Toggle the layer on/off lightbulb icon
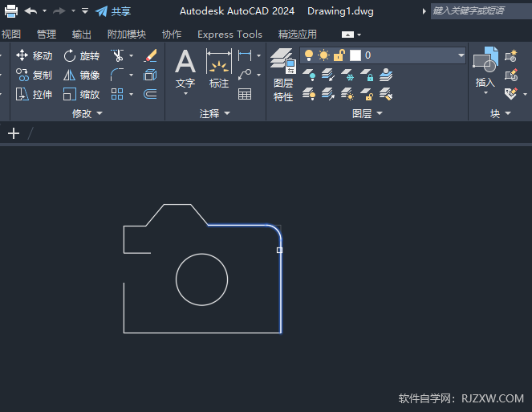Image resolution: width=532 pixels, height=412 pixels. pyautogui.click(x=309, y=55)
